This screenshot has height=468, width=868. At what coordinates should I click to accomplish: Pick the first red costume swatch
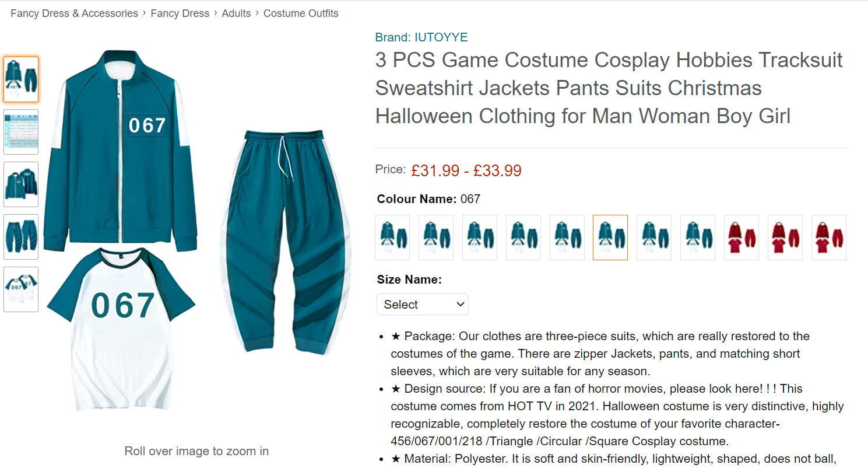tap(742, 238)
